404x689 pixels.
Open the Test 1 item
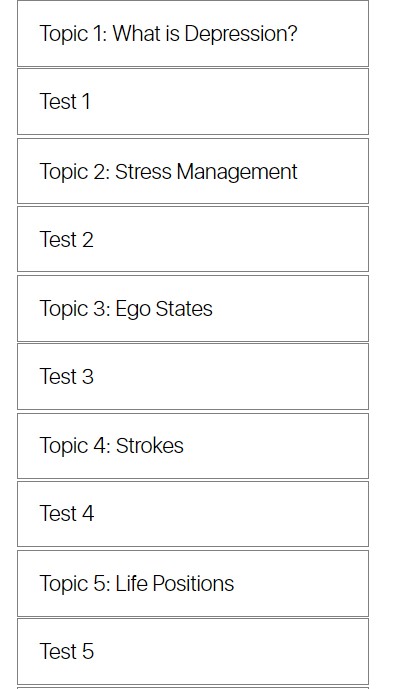click(193, 102)
